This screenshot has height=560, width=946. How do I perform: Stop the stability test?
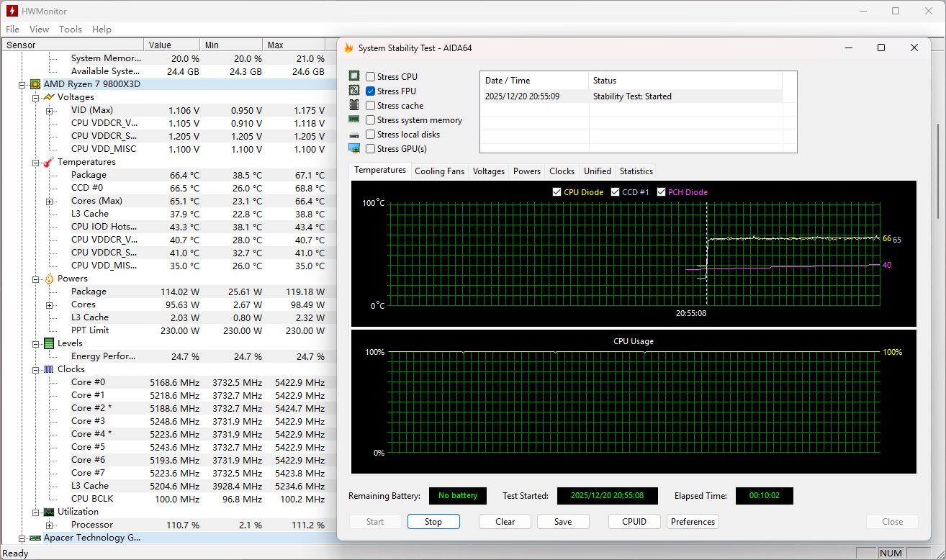[433, 522]
